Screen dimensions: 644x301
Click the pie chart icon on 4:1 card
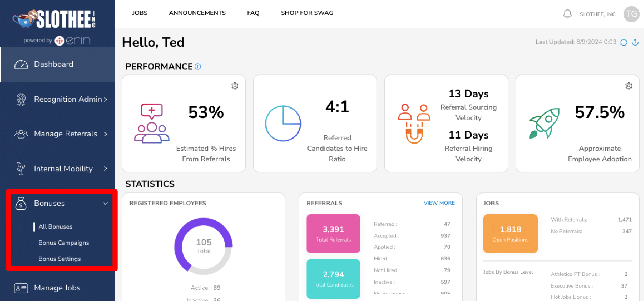[x=283, y=123]
